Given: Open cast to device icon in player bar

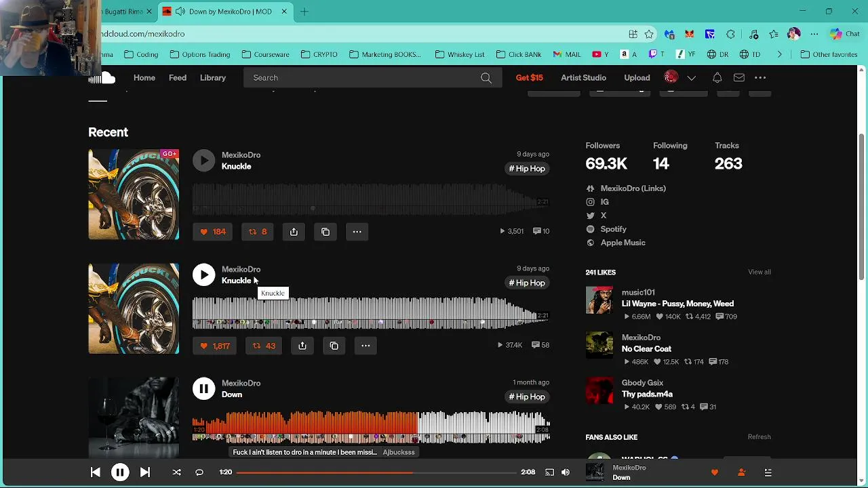Looking at the screenshot, I should pos(549,472).
